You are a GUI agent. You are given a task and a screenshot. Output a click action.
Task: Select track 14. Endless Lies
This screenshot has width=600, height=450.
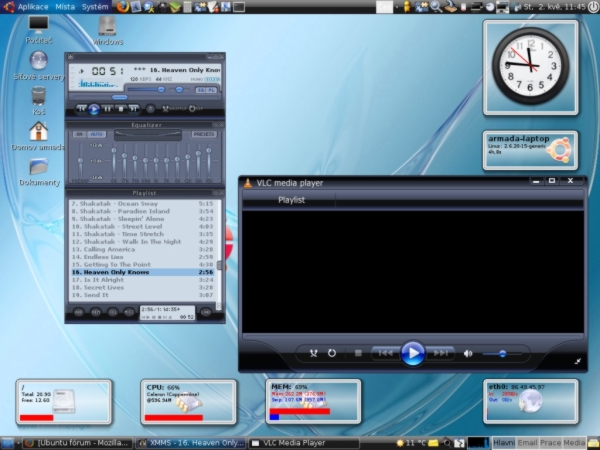click(x=142, y=257)
